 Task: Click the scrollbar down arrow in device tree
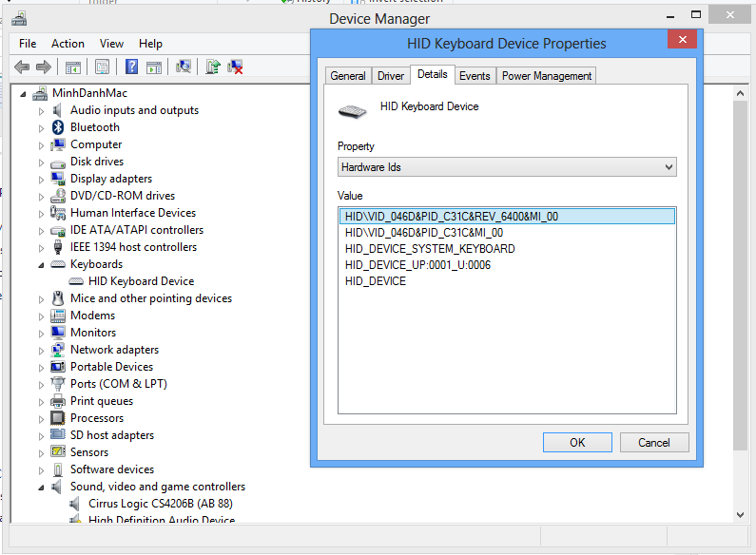[740, 515]
